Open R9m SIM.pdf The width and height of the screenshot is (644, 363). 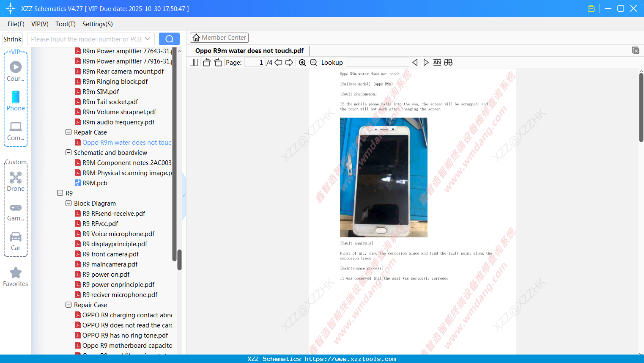coord(97,91)
